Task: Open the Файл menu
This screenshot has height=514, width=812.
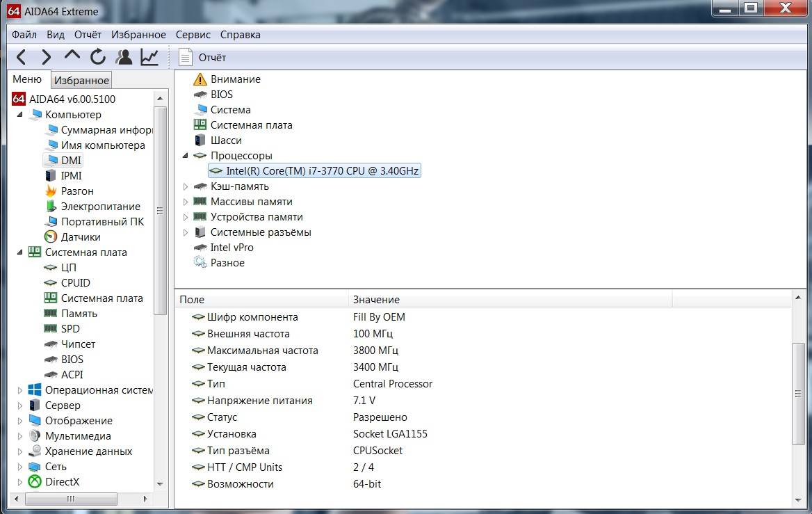Action: click(24, 35)
